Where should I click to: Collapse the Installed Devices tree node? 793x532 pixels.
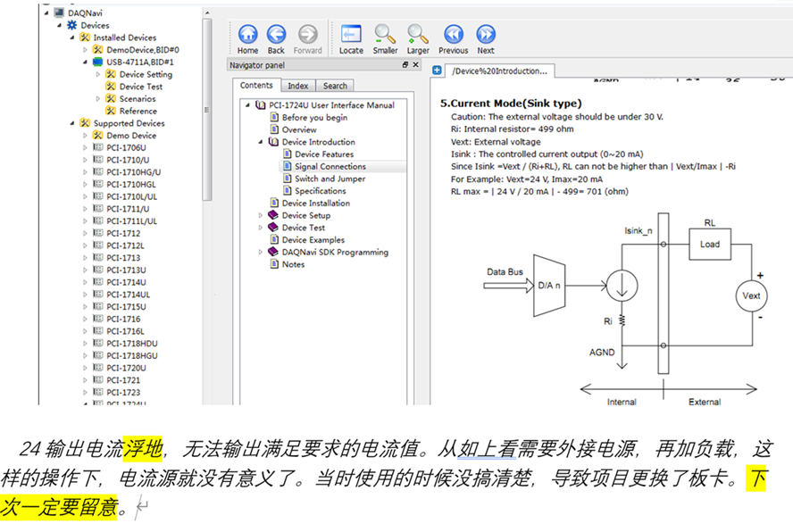tap(73, 37)
